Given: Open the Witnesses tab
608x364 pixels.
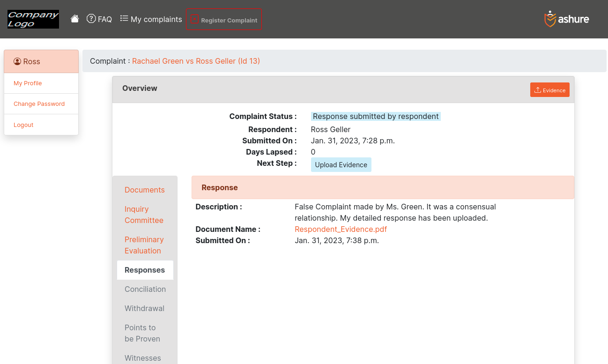Looking at the screenshot, I should pos(145,358).
